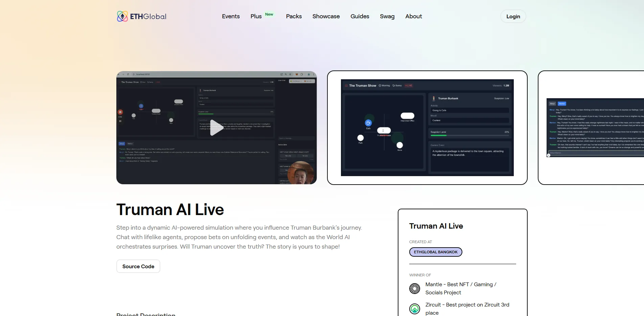Screen dimensions: 644x316
Task: Open the ETHGLOBAL BANGKOK badge link
Action: pyautogui.click(x=435, y=252)
